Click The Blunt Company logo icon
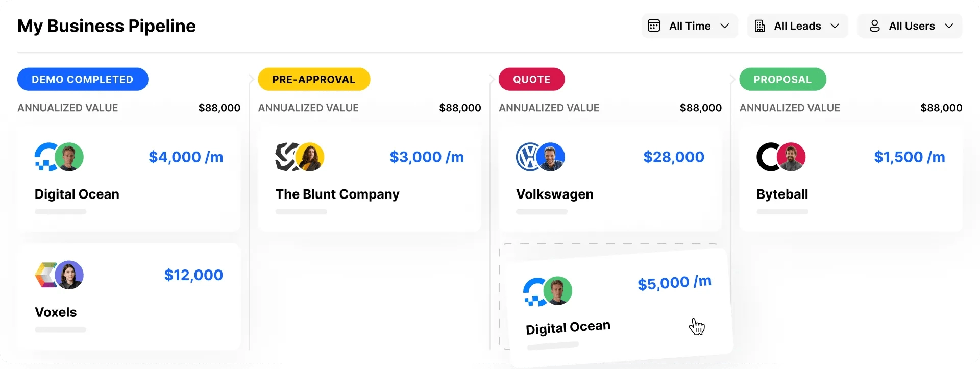 point(287,157)
